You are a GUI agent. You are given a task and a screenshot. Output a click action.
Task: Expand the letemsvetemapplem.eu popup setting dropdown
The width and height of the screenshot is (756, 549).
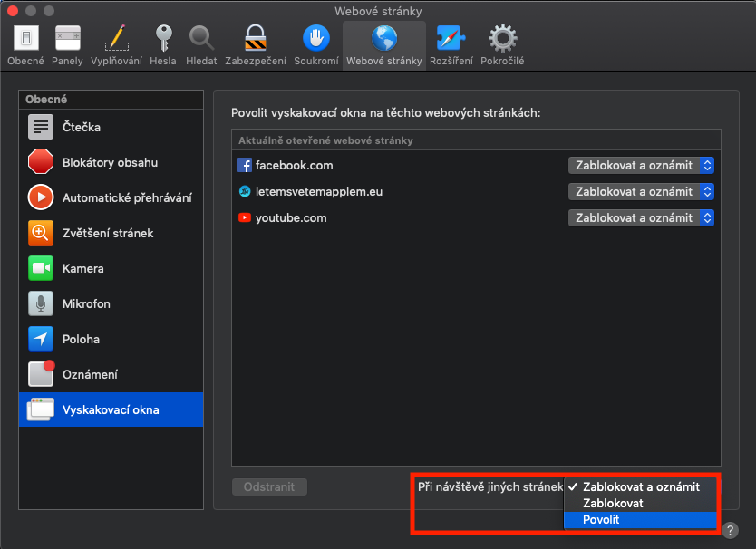coord(641,192)
